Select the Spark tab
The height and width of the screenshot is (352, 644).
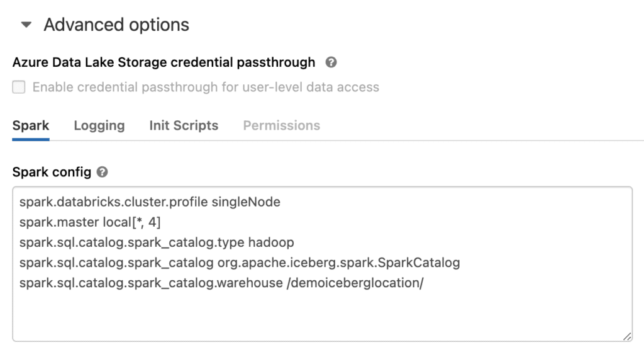pos(31,125)
